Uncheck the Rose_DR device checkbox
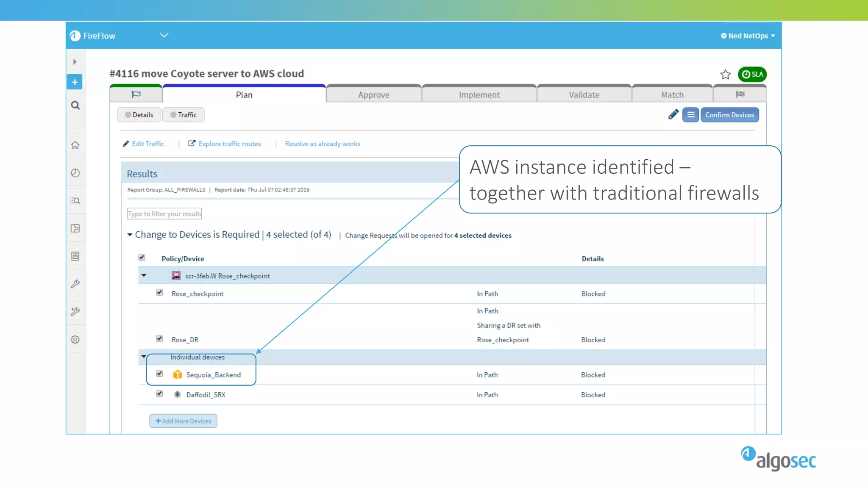This screenshot has width=868, height=488. (159, 338)
